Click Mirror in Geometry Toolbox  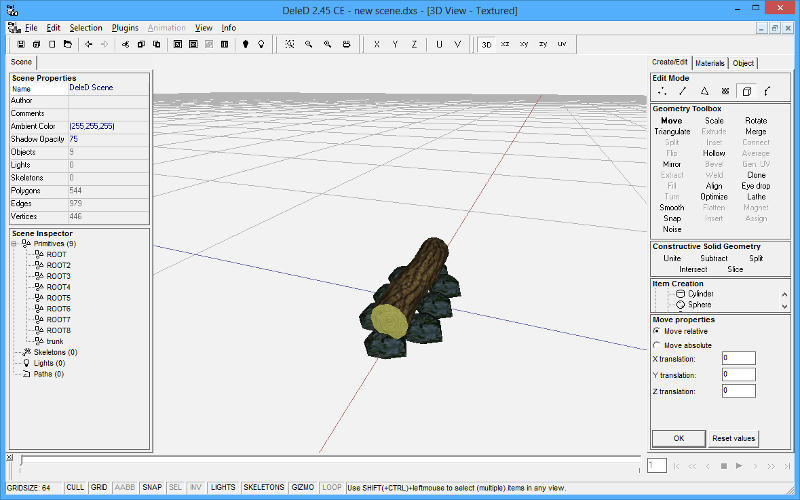671,164
